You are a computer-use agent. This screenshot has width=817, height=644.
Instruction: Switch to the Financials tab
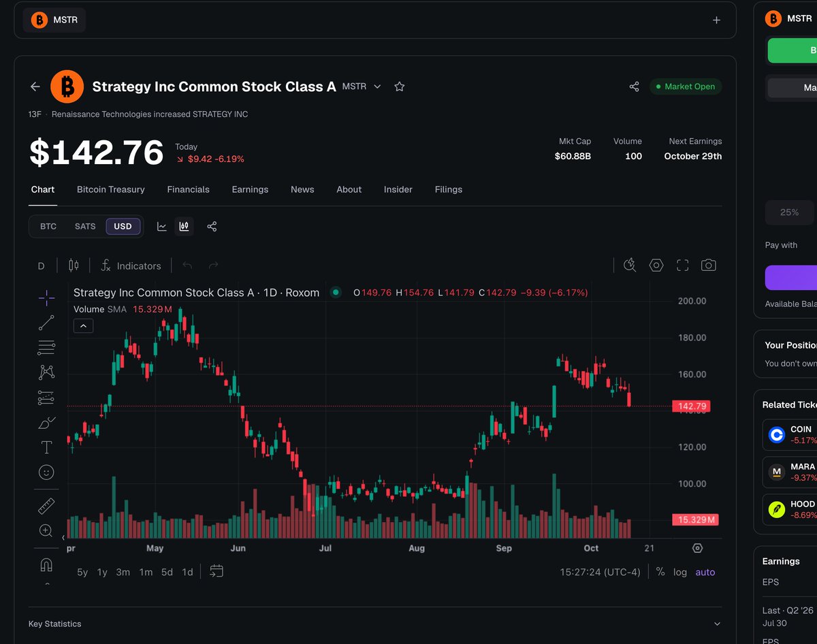(x=189, y=189)
